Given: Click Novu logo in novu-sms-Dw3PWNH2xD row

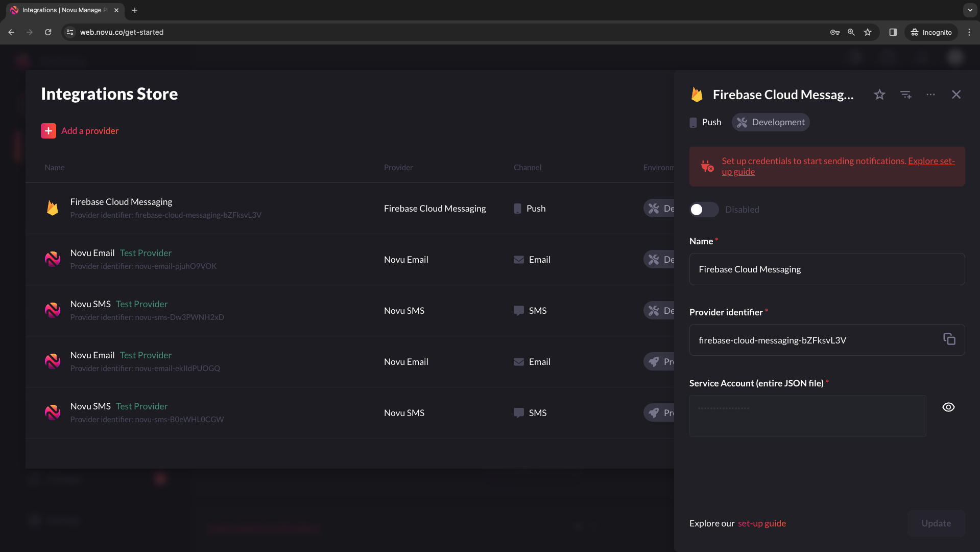Looking at the screenshot, I should [53, 310].
